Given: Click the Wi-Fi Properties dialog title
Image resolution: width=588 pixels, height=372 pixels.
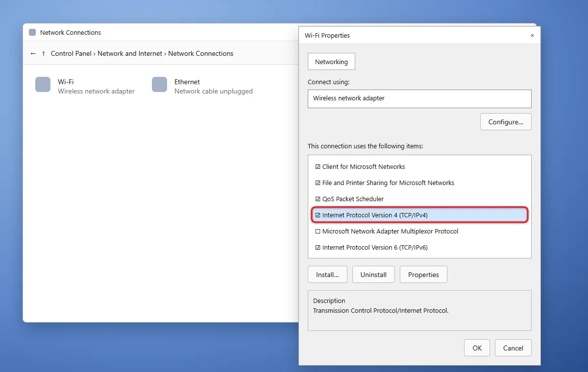Looking at the screenshot, I should [x=327, y=36].
